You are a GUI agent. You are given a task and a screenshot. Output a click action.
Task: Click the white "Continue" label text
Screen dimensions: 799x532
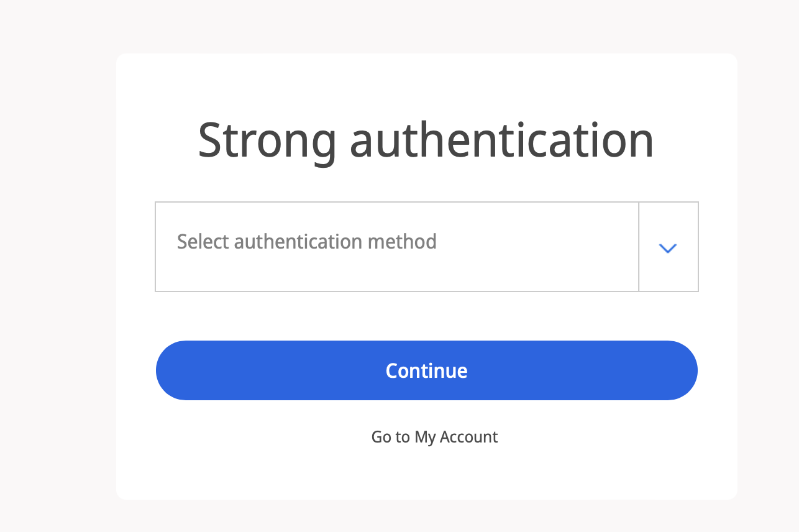pos(426,371)
